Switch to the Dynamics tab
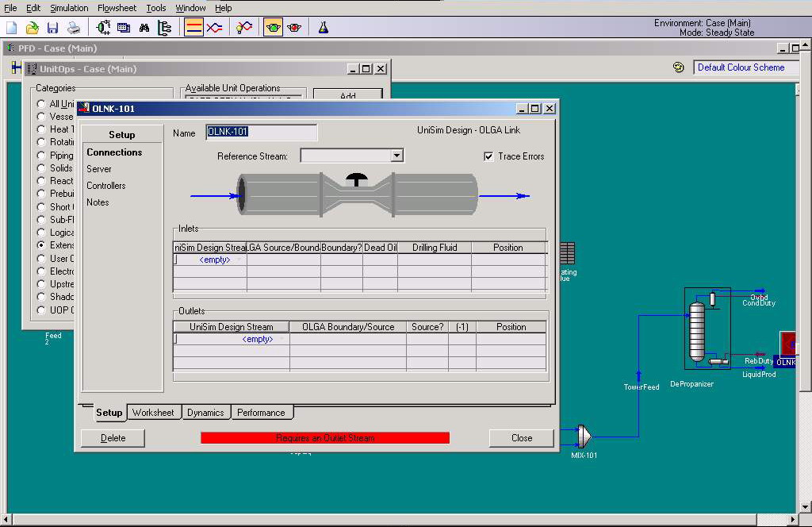812x527 pixels. [x=205, y=413]
